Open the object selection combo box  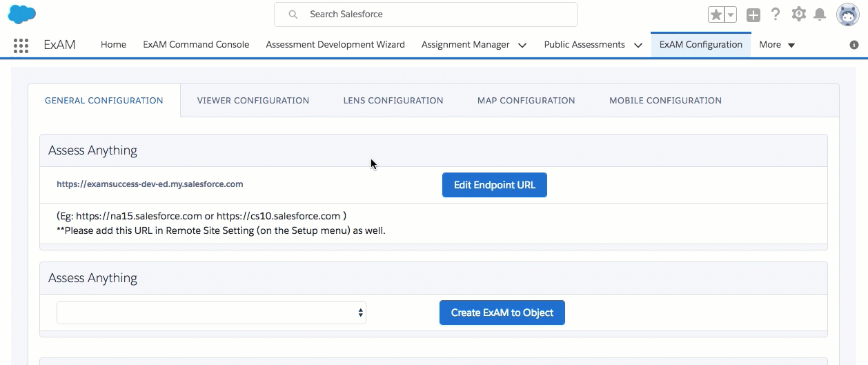click(211, 313)
